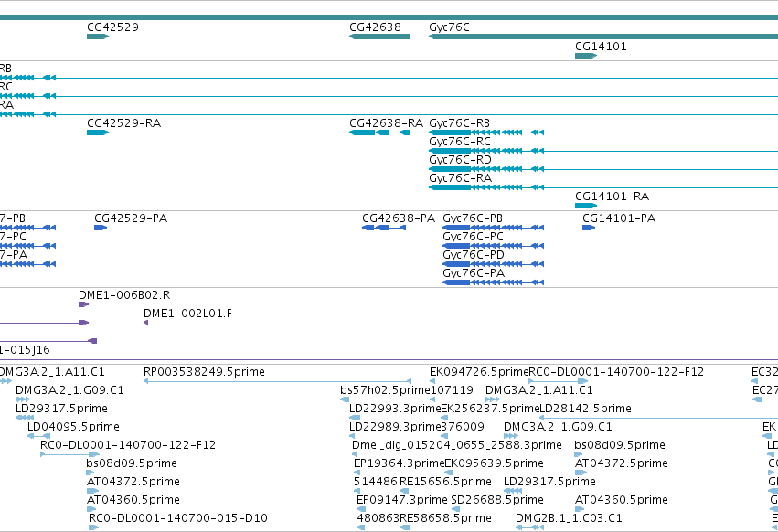Click the CG42529 gene label
Image resolution: width=778 pixels, height=532 pixels.
[x=112, y=27]
